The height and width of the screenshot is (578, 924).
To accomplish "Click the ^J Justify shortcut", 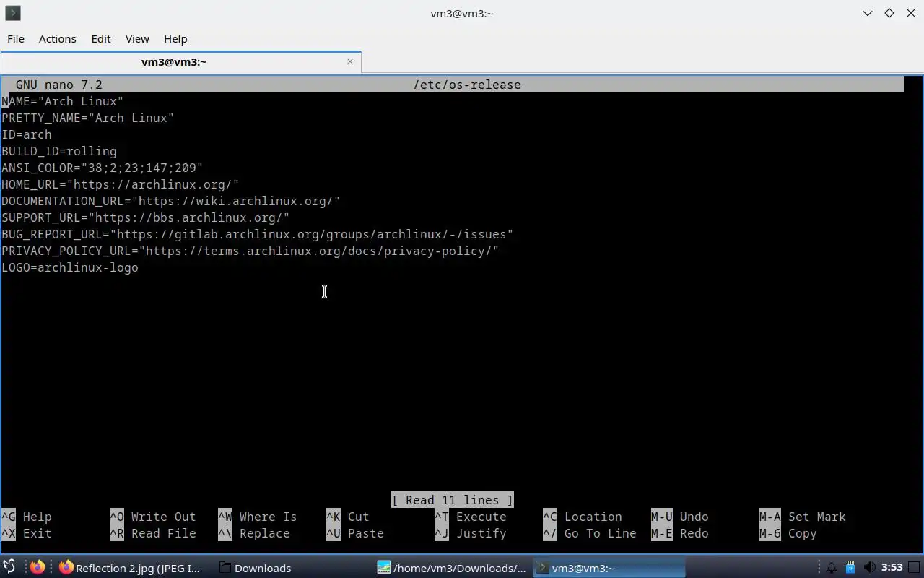I will [471, 533].
